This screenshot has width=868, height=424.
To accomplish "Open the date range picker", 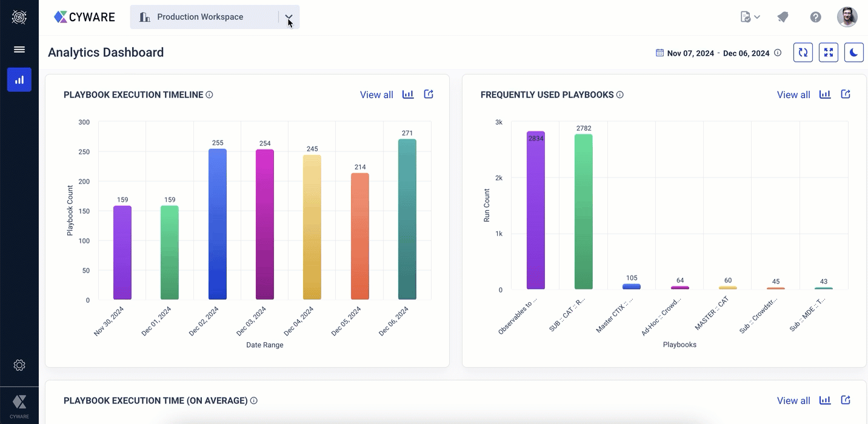I will (713, 53).
